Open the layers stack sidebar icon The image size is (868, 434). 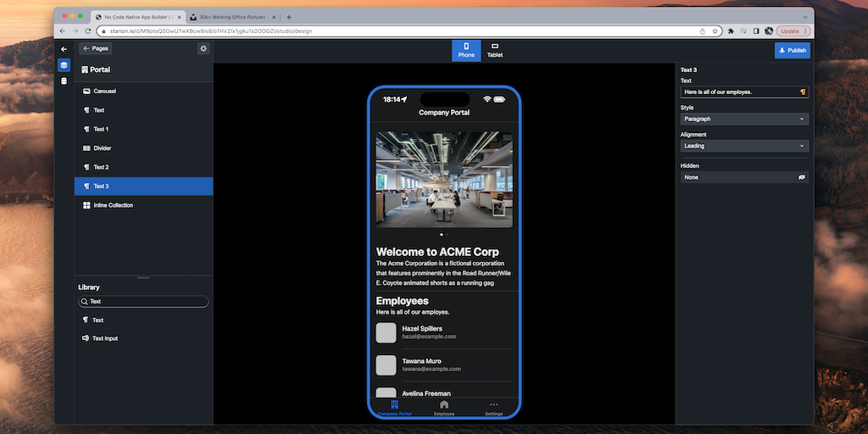click(64, 65)
